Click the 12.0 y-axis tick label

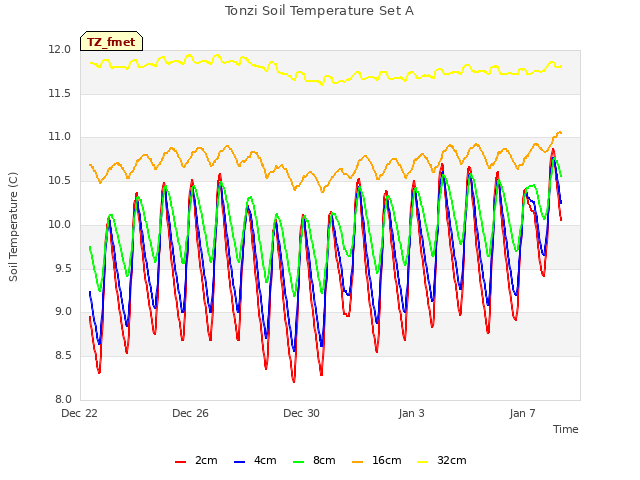click(x=60, y=50)
